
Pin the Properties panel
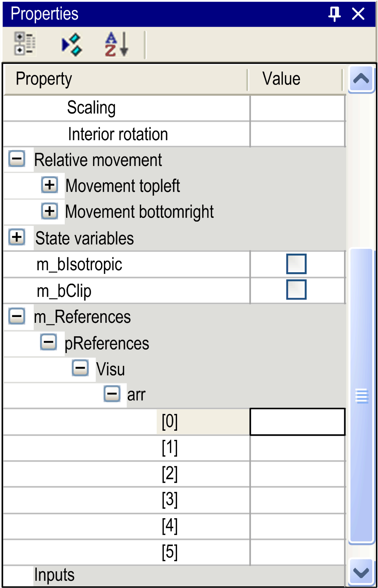pos(334,14)
